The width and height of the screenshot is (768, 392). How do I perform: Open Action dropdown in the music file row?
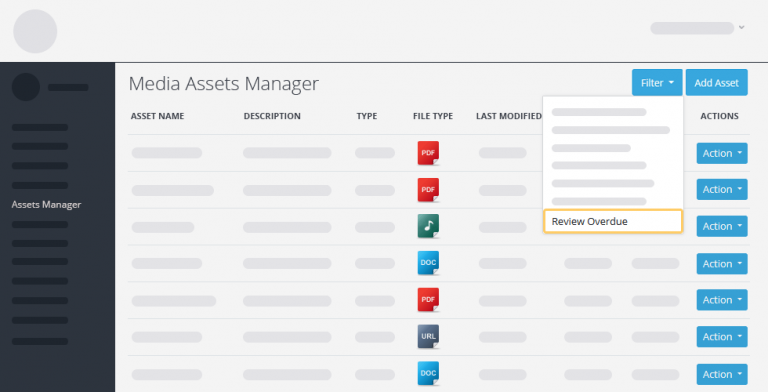click(722, 226)
